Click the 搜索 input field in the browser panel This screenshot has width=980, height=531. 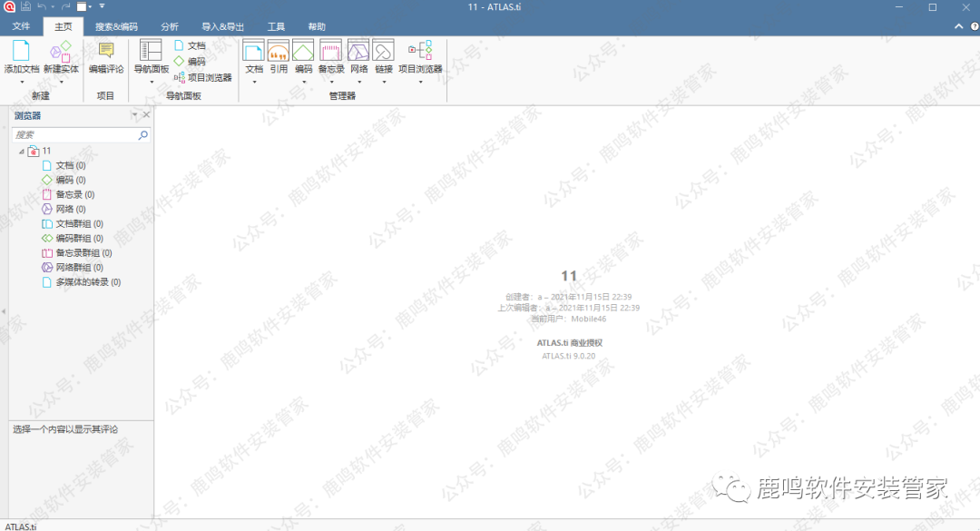pos(73,134)
